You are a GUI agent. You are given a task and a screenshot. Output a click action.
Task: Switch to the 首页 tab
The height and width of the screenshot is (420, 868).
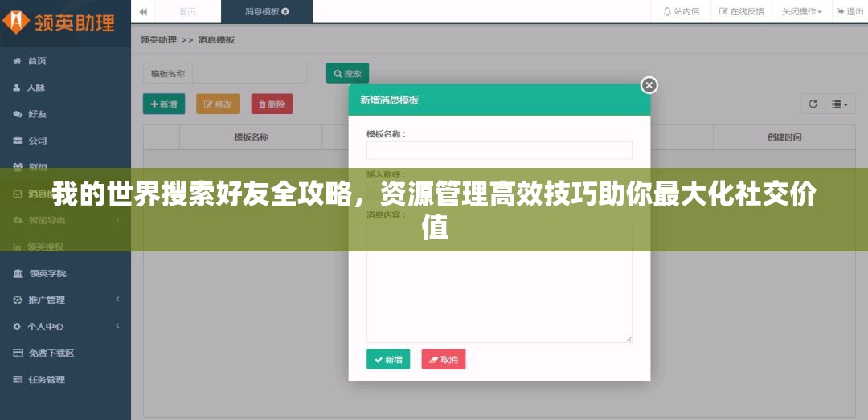(x=187, y=11)
